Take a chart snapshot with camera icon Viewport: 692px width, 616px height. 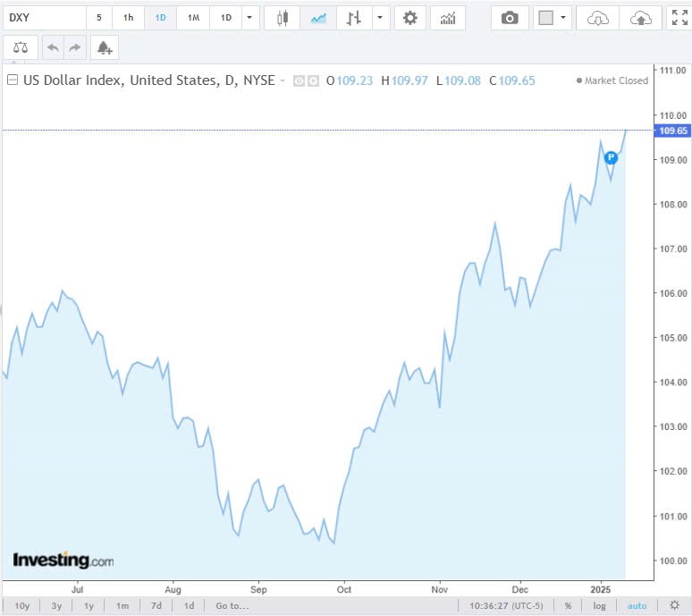point(510,18)
